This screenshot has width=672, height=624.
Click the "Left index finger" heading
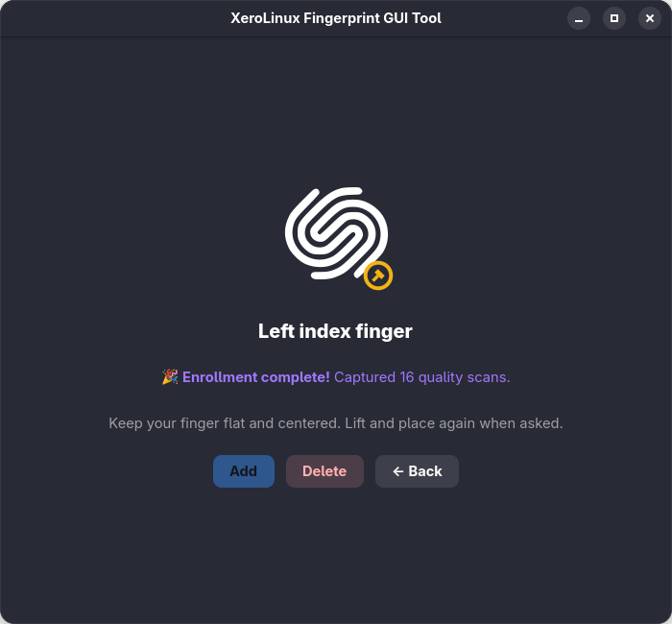click(335, 331)
